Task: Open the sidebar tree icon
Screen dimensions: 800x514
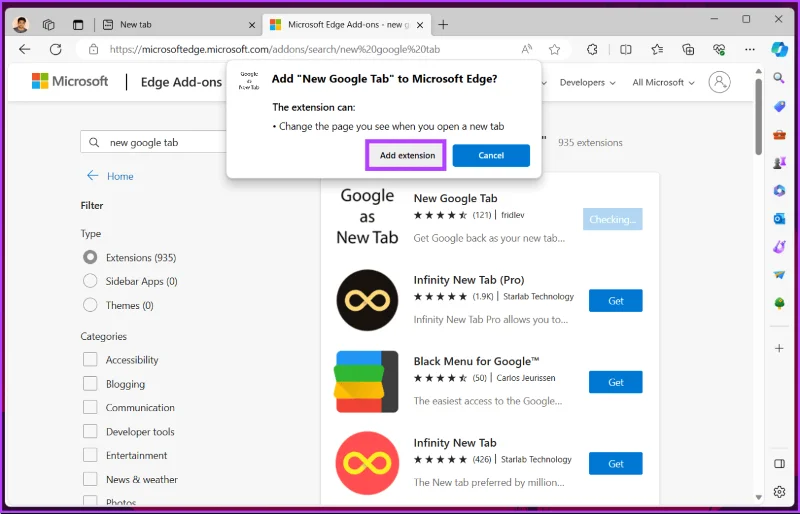Action: (x=779, y=303)
